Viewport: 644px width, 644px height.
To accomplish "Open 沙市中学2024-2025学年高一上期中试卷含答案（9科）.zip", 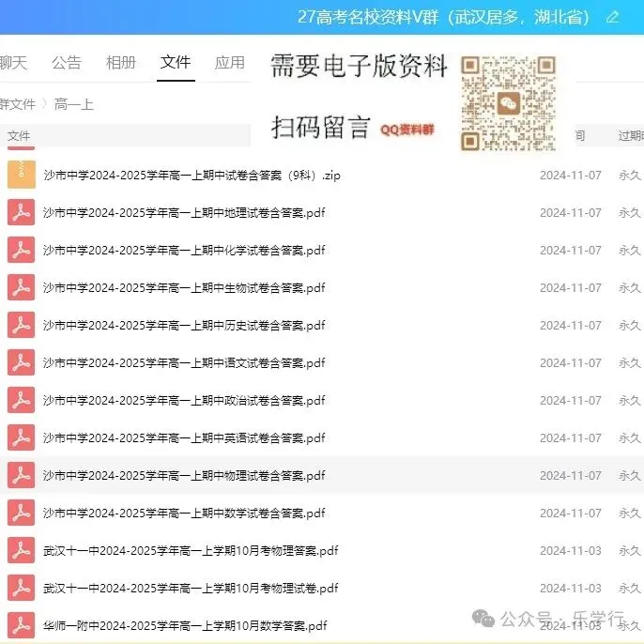I will click(192, 176).
